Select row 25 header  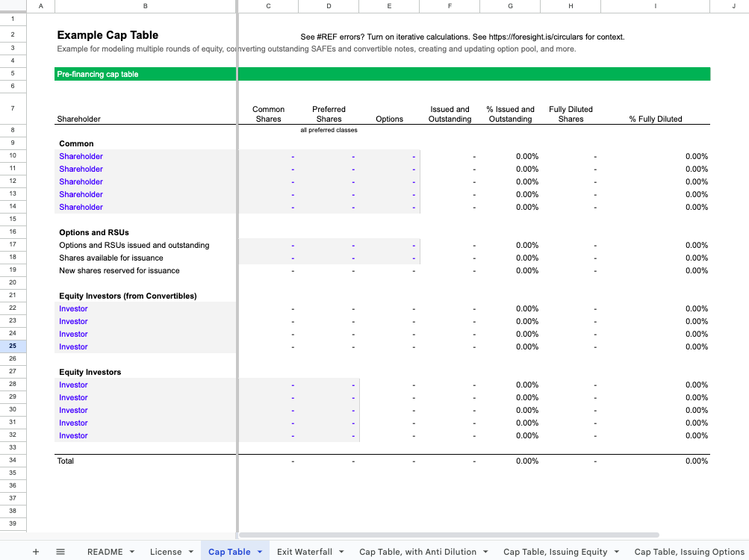click(x=13, y=346)
